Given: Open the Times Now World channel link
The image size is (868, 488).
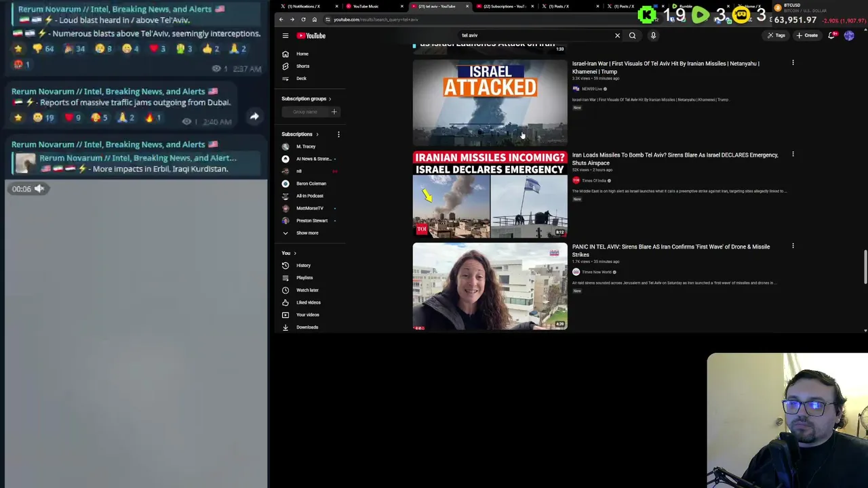Looking at the screenshot, I should tap(597, 272).
